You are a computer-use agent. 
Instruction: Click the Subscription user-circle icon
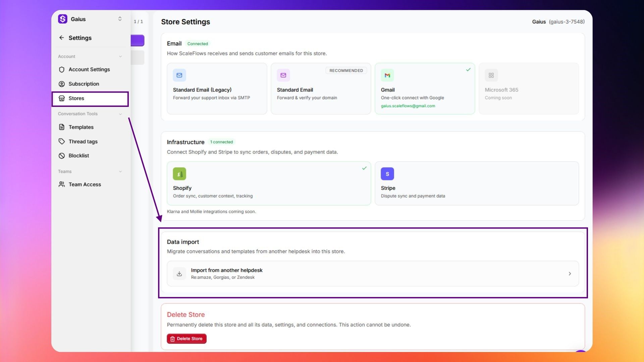point(62,84)
